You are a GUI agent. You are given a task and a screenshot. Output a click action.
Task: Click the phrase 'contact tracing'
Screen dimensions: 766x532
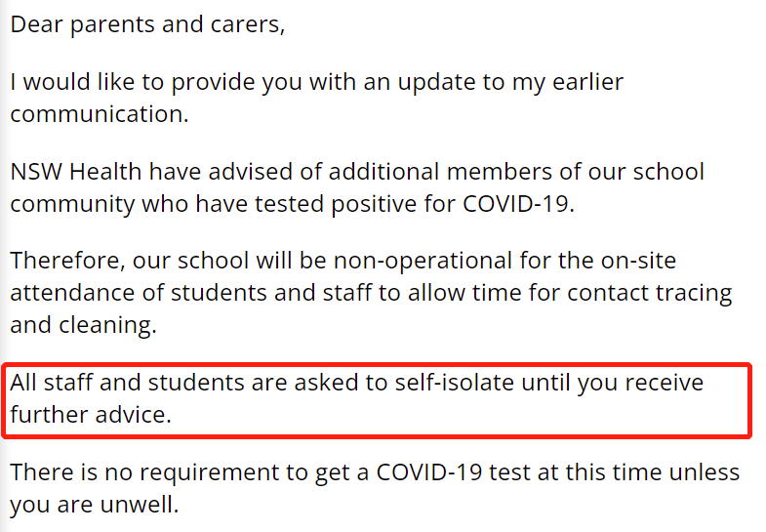649,294
